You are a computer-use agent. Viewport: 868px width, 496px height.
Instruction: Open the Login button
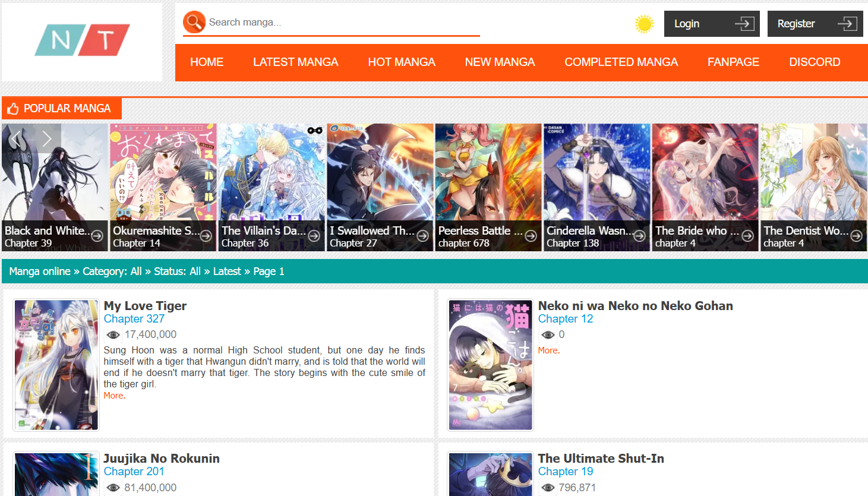pyautogui.click(x=711, y=24)
